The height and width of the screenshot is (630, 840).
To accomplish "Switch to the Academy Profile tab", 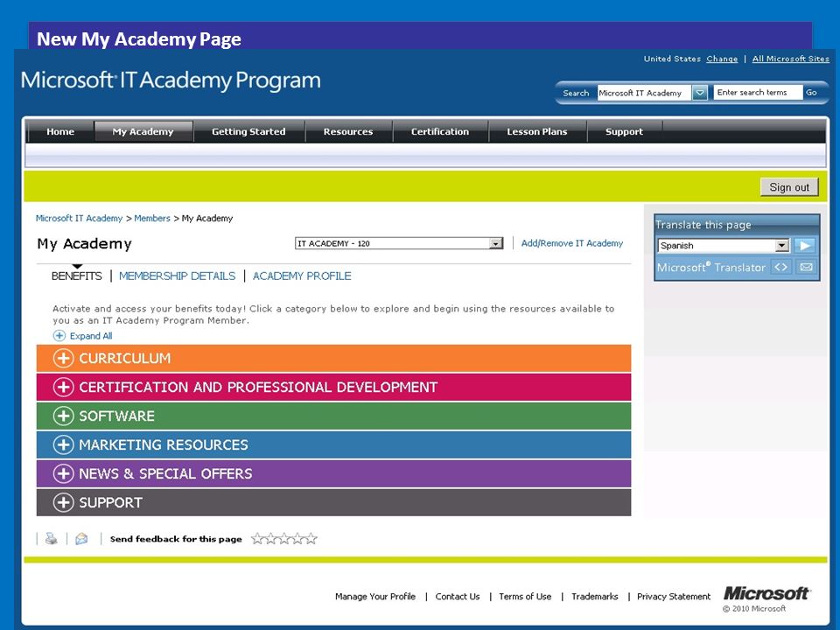I will (302, 276).
